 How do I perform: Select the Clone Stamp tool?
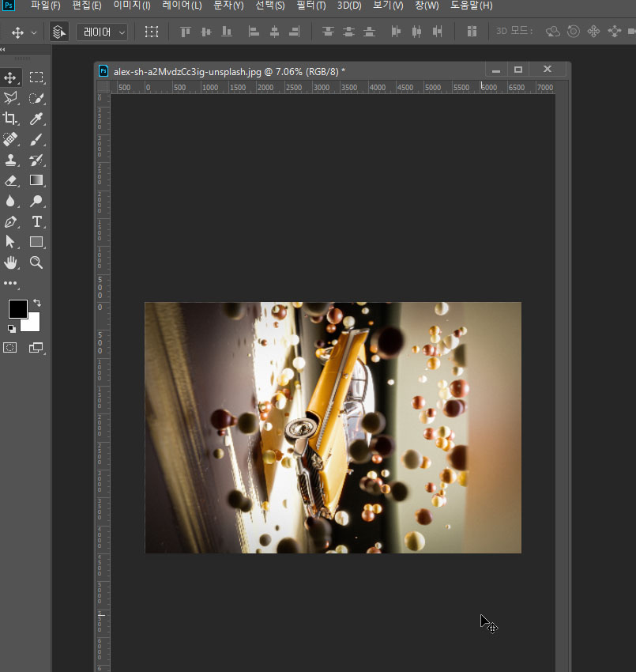10,160
